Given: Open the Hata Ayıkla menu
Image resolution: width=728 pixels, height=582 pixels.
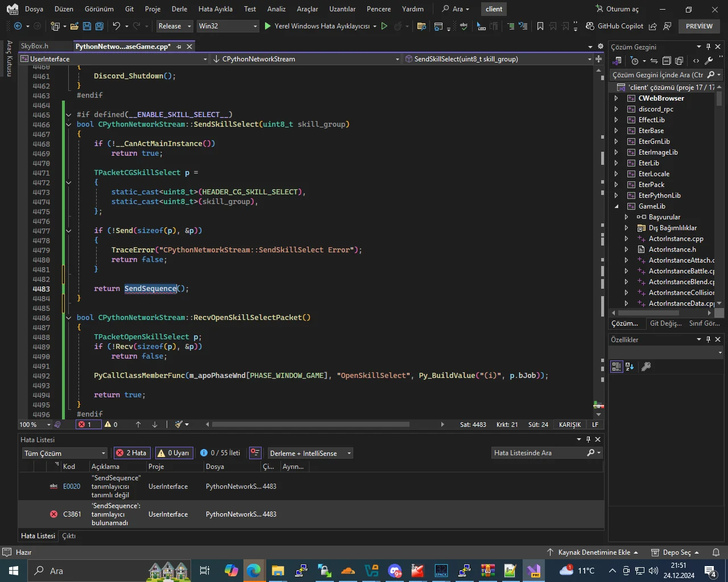Looking at the screenshot, I should [x=215, y=9].
